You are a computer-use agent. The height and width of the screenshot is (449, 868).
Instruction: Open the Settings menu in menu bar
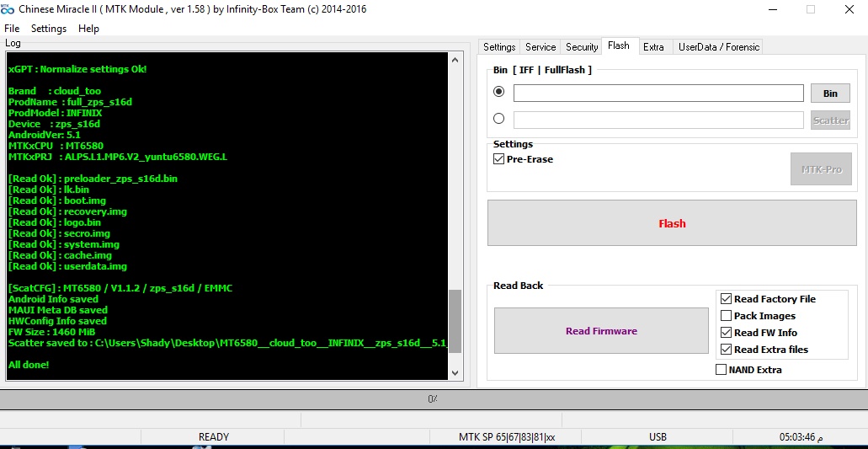(x=49, y=29)
